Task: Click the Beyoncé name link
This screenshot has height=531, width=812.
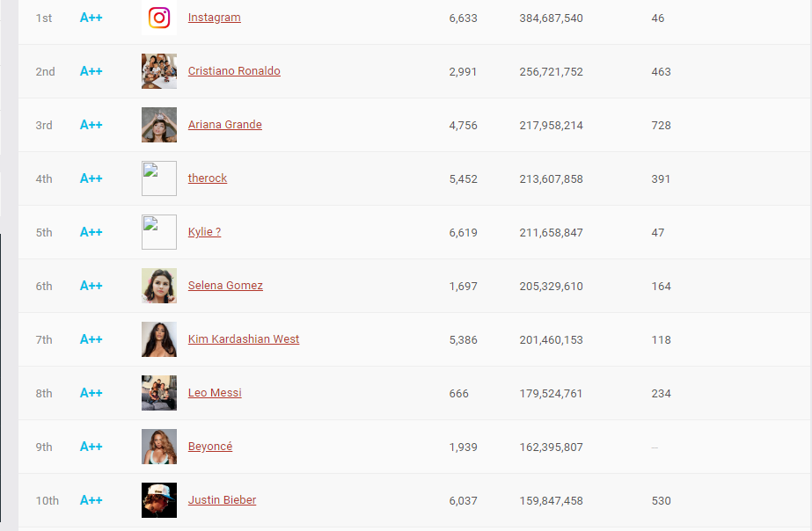Action: point(210,447)
